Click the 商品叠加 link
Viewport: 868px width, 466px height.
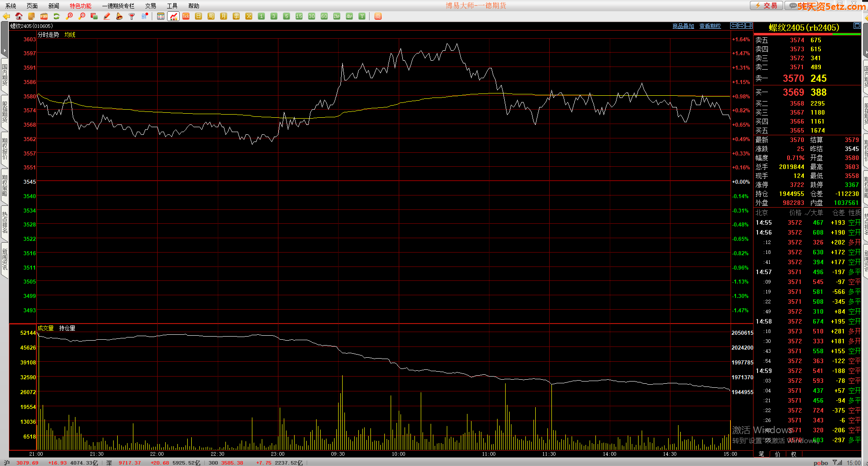[x=683, y=26]
